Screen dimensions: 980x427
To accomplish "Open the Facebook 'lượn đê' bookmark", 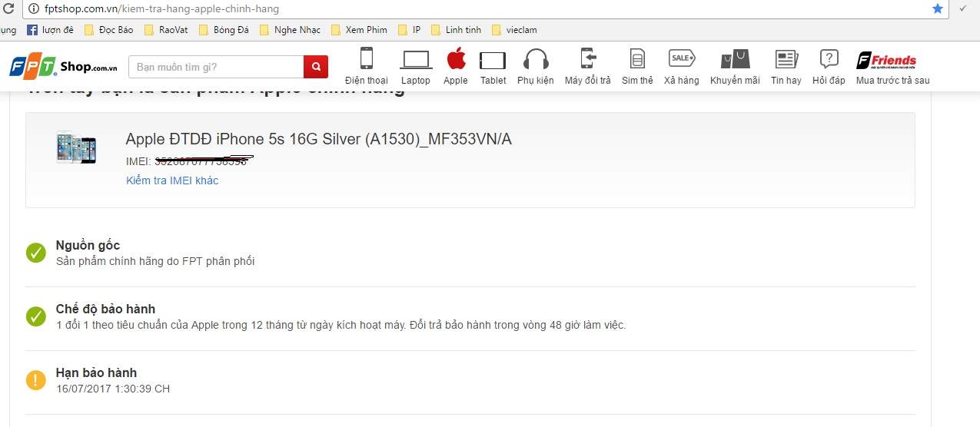I will pos(50,30).
